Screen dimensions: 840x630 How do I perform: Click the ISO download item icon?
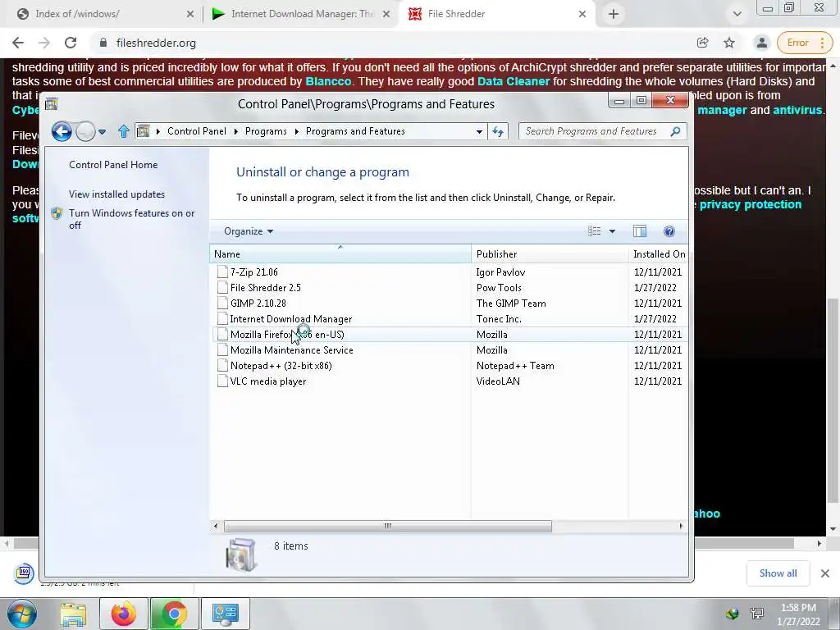(24, 573)
